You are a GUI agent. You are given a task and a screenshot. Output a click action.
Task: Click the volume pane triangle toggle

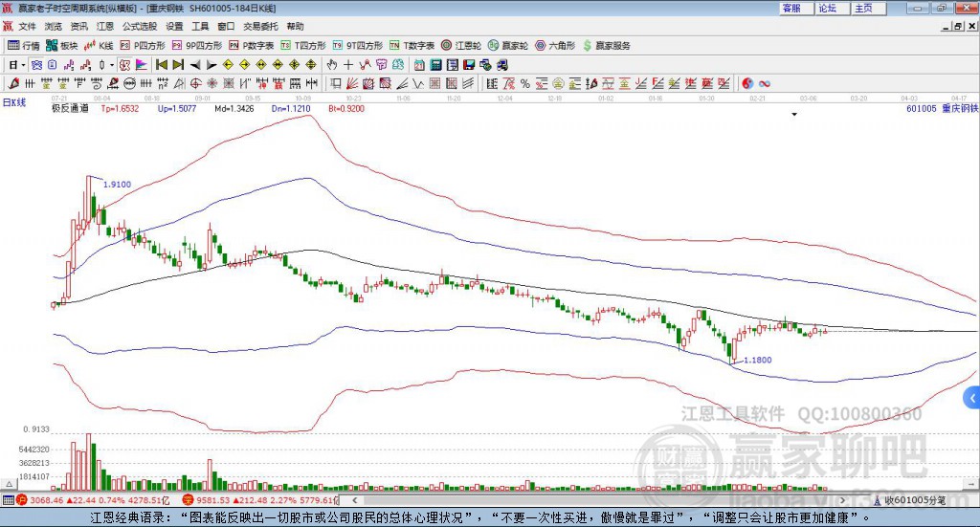[x=9, y=484]
